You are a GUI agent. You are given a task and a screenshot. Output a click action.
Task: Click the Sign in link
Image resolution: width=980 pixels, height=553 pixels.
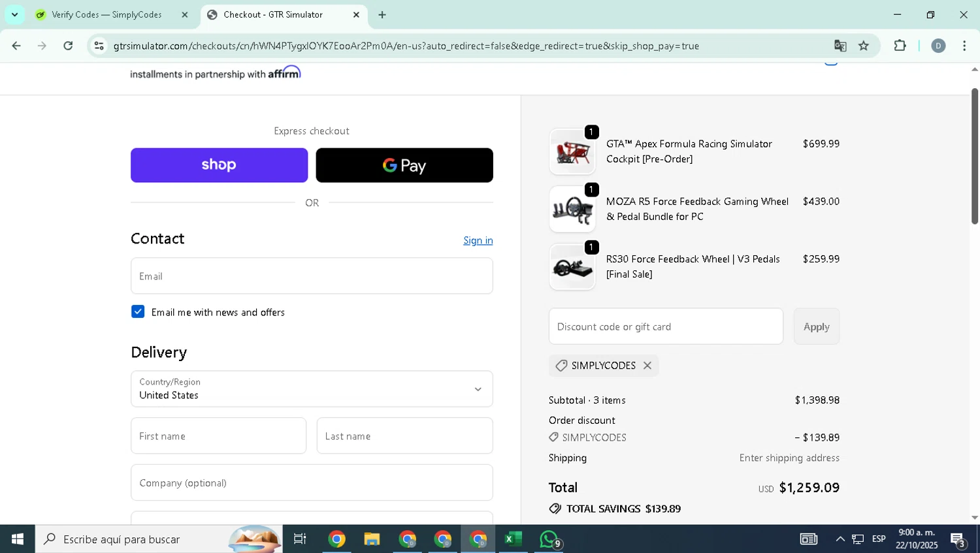coord(478,240)
